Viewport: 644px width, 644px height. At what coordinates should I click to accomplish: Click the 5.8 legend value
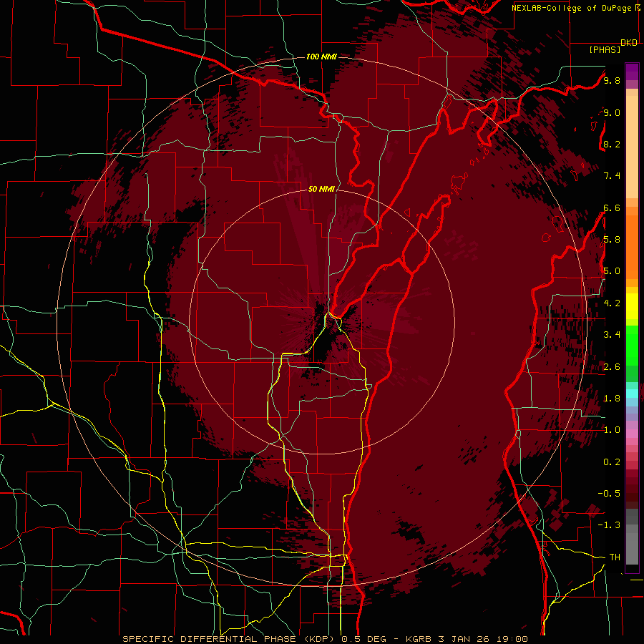click(612, 240)
